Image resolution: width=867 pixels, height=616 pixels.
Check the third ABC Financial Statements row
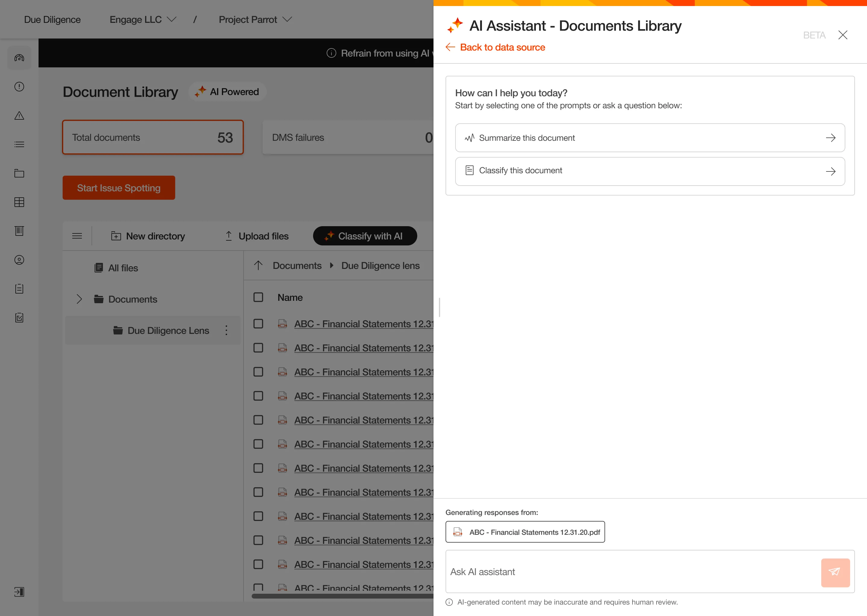[258, 372]
